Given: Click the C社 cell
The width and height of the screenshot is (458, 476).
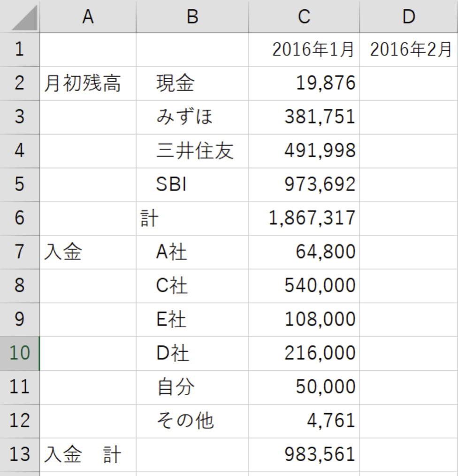Looking at the screenshot, I should pos(192,286).
